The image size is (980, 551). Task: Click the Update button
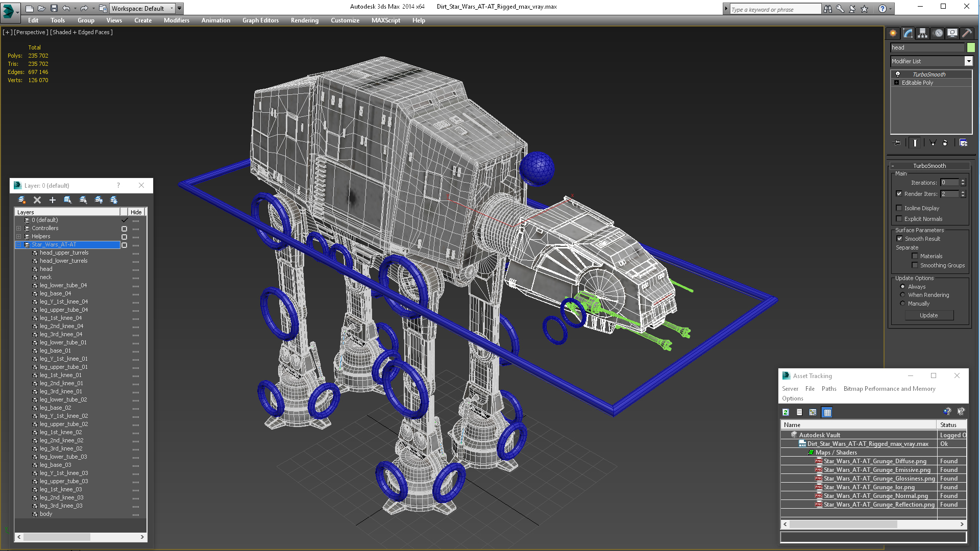tap(929, 315)
